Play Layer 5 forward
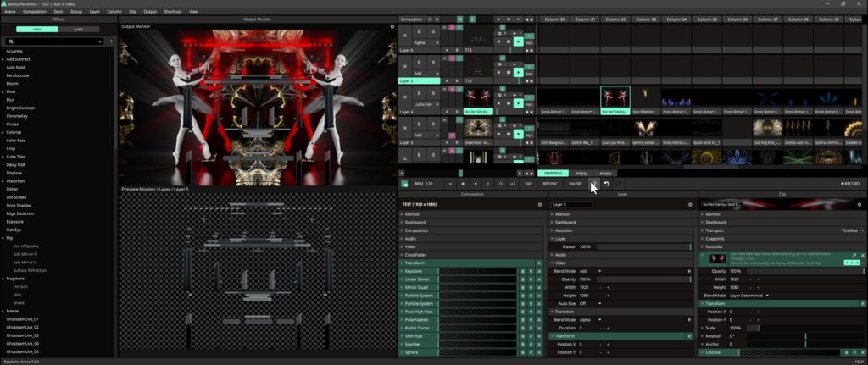Image resolution: width=868 pixels, height=365 pixels. point(518,72)
